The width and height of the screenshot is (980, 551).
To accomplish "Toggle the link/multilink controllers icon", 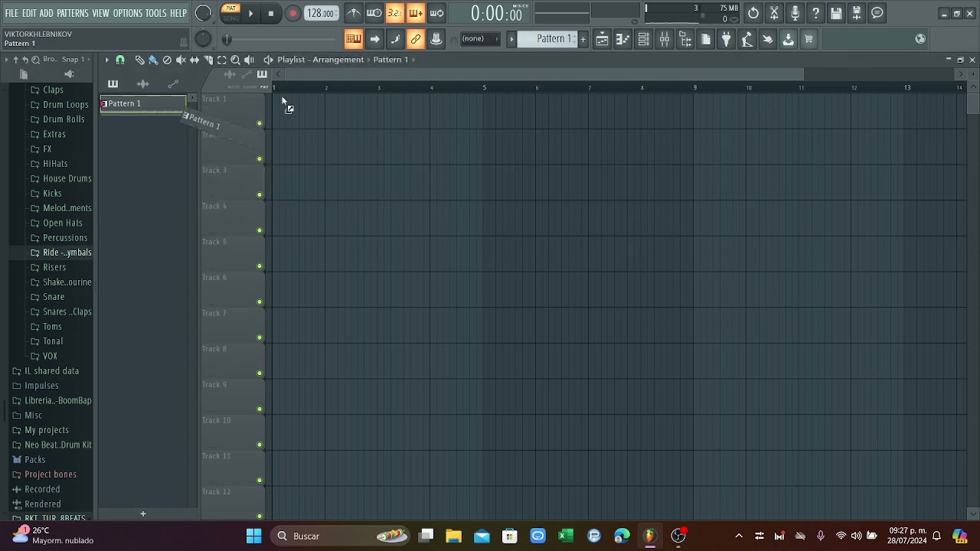I will tap(415, 39).
